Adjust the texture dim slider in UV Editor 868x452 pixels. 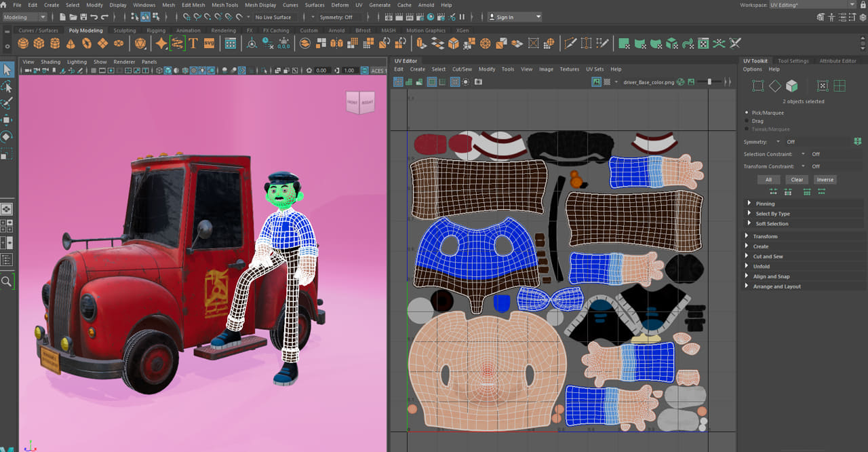pos(710,81)
